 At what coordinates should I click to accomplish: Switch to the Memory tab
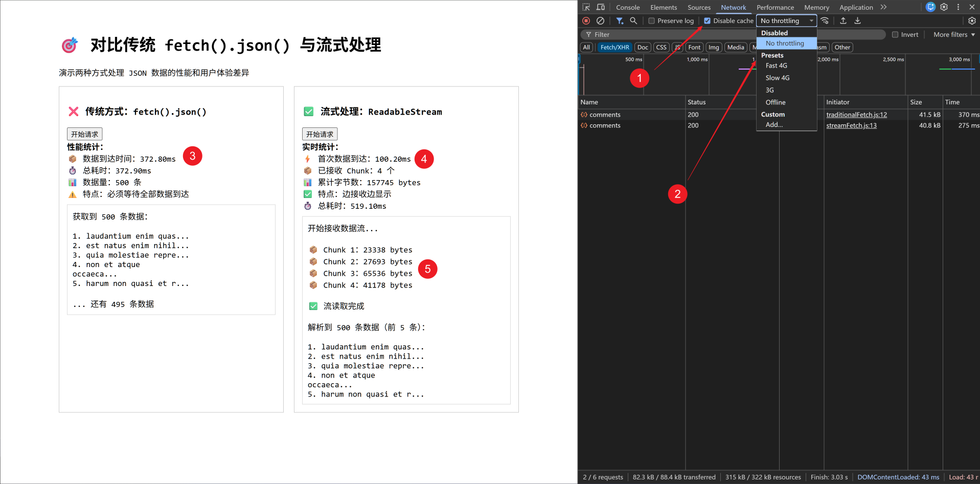pos(816,8)
